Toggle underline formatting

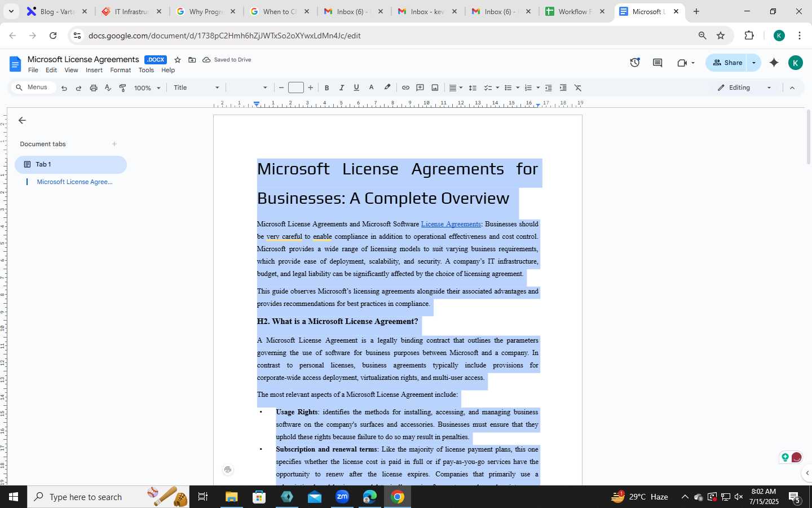point(356,88)
